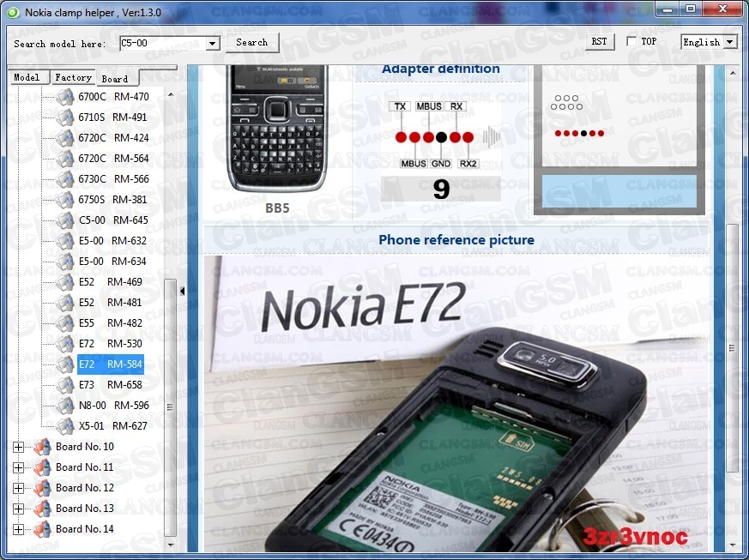The width and height of the screenshot is (749, 560).
Task: Click the phone icon beside E52 RM-481
Action: click(x=65, y=302)
